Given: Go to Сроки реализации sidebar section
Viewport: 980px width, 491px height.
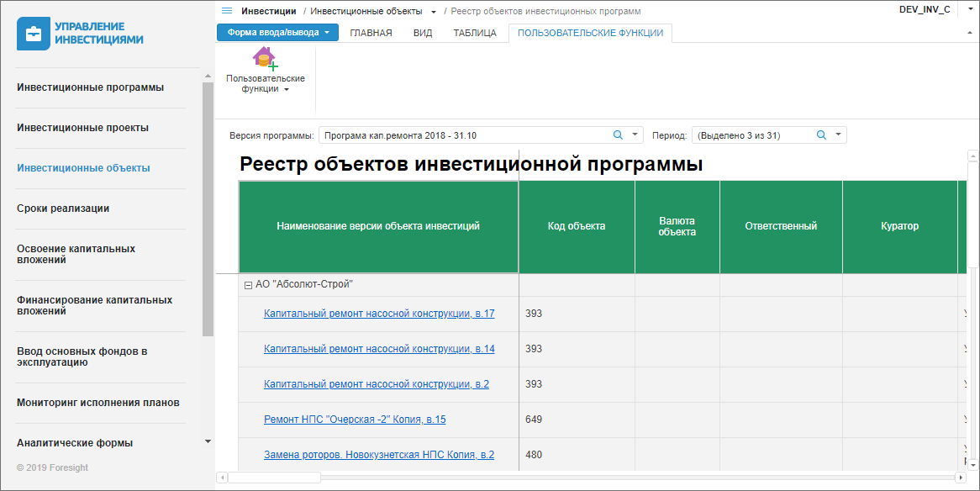Looking at the screenshot, I should (x=63, y=209).
